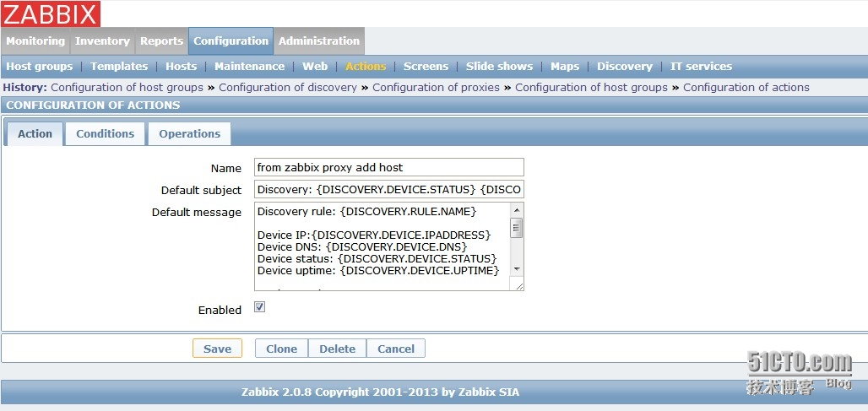Click message textarea scroll up arrow
The image size is (868, 411).
[517, 209]
